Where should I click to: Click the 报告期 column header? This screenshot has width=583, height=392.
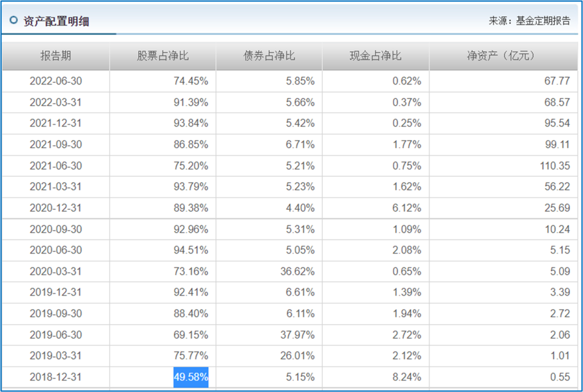point(56,56)
